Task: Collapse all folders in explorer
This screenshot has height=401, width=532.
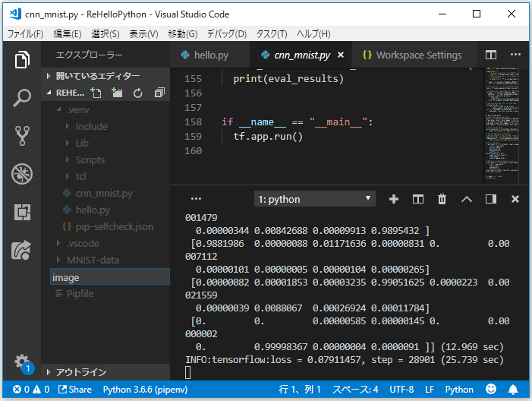Action: (x=159, y=93)
